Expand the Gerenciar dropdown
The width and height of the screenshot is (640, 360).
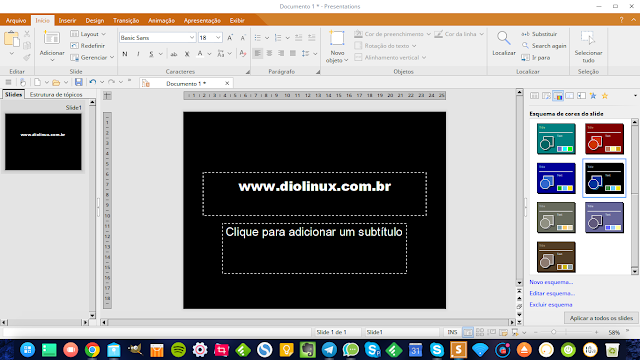(x=112, y=58)
